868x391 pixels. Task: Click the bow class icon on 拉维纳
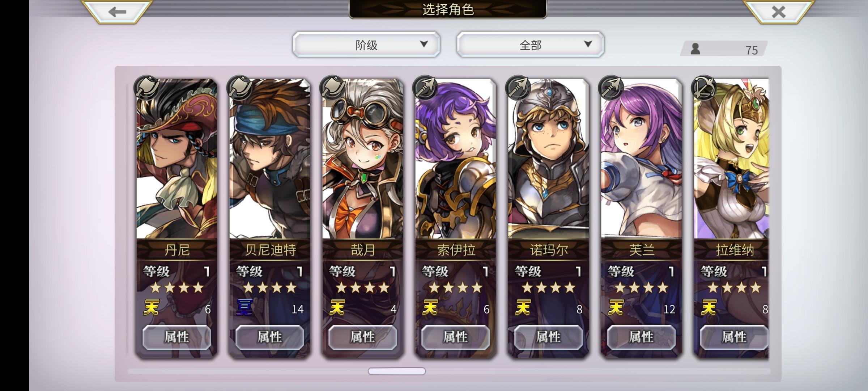point(704,88)
